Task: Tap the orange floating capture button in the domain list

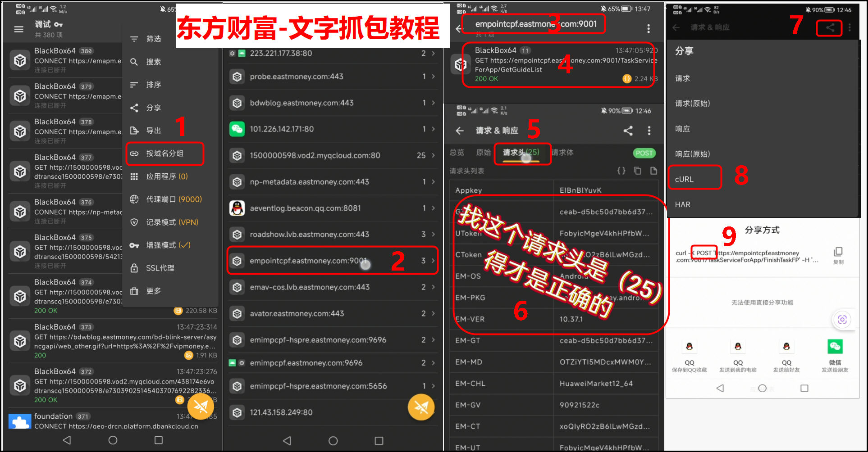Action: coord(421,407)
